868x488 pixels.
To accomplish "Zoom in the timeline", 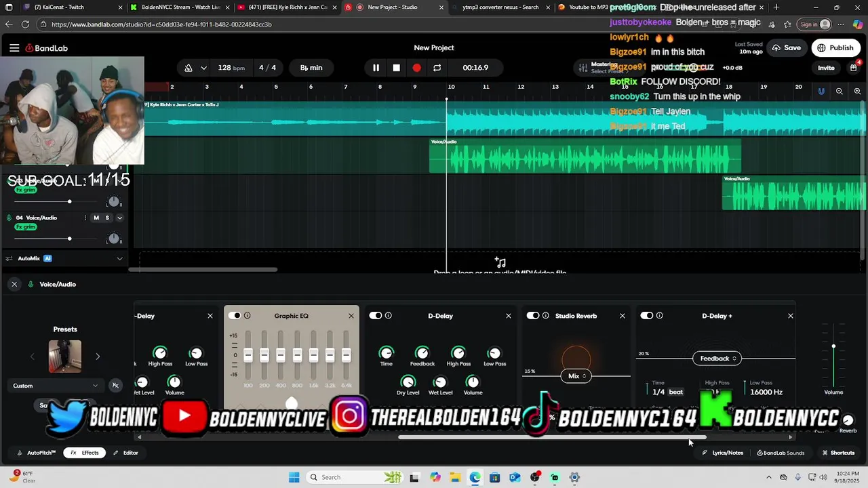I will [857, 91].
